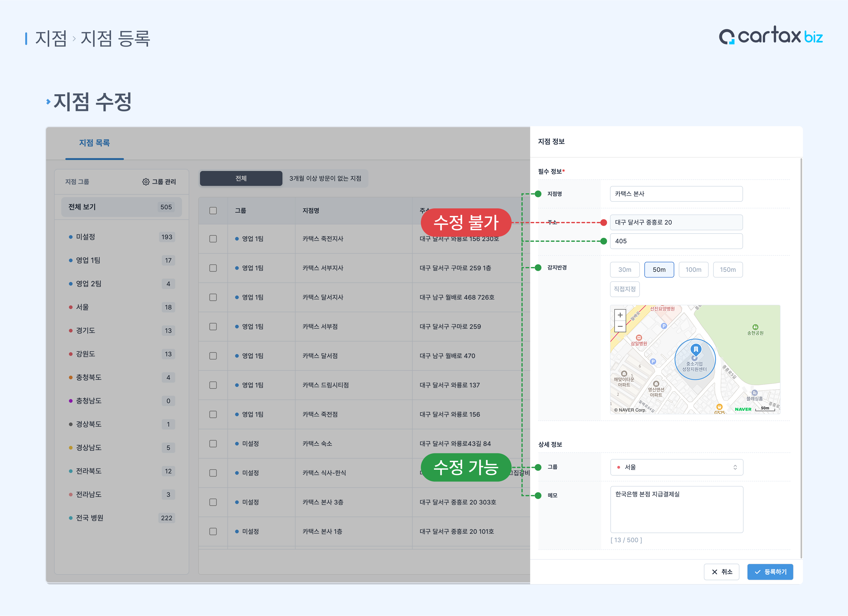Click the blue building marker on the map
848x616 pixels.
[695, 350]
